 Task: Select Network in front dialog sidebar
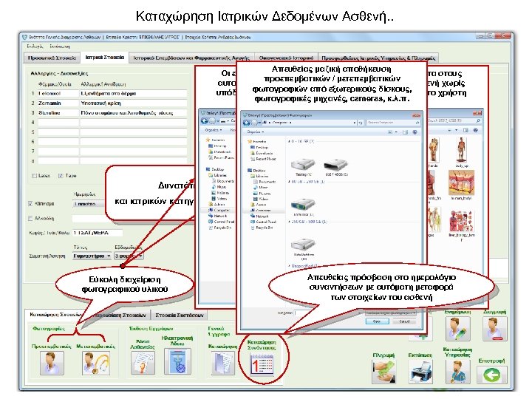260,216
